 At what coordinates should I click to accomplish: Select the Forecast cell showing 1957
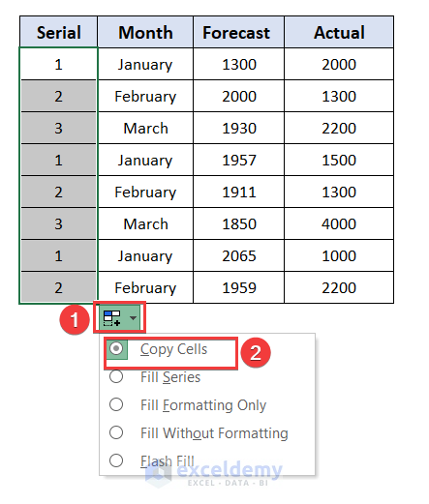(x=238, y=160)
